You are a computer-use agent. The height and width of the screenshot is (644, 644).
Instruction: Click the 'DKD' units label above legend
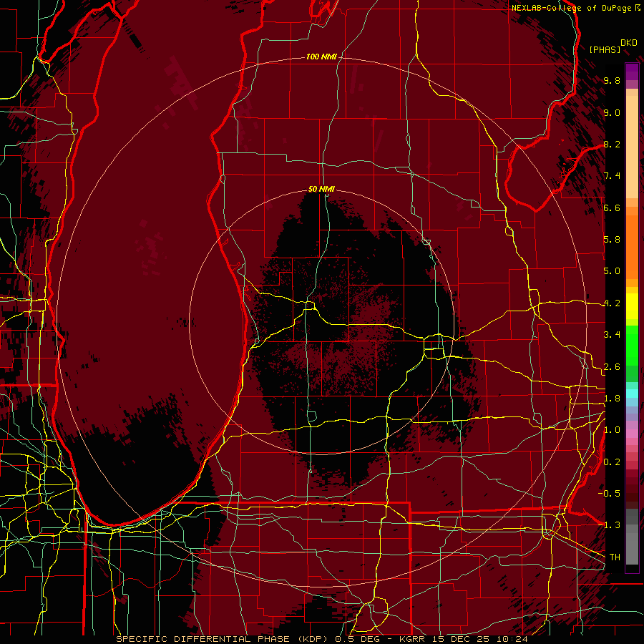click(x=628, y=43)
